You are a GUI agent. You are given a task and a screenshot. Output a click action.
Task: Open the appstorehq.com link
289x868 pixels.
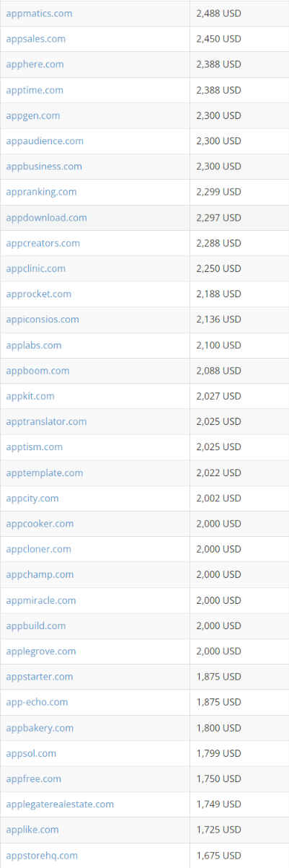click(42, 856)
